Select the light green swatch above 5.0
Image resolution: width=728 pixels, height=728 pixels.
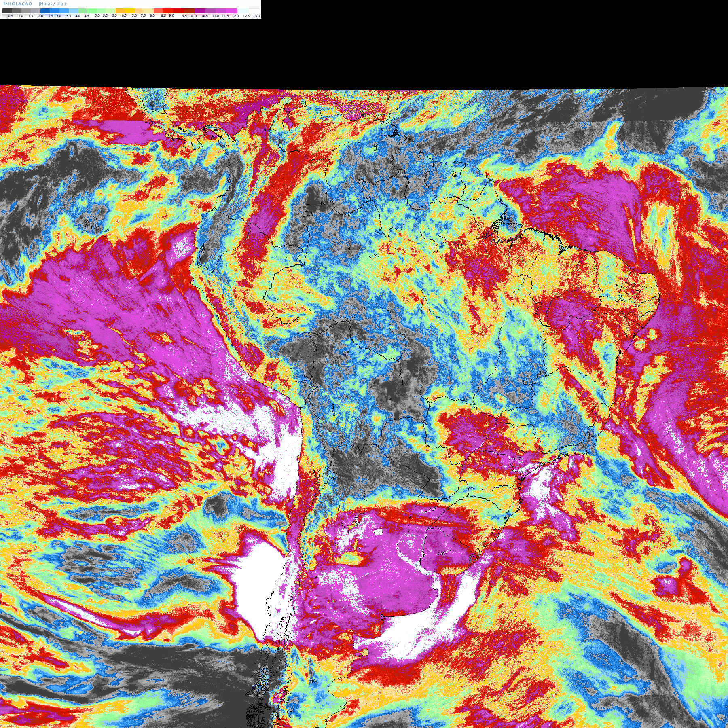tap(92, 11)
